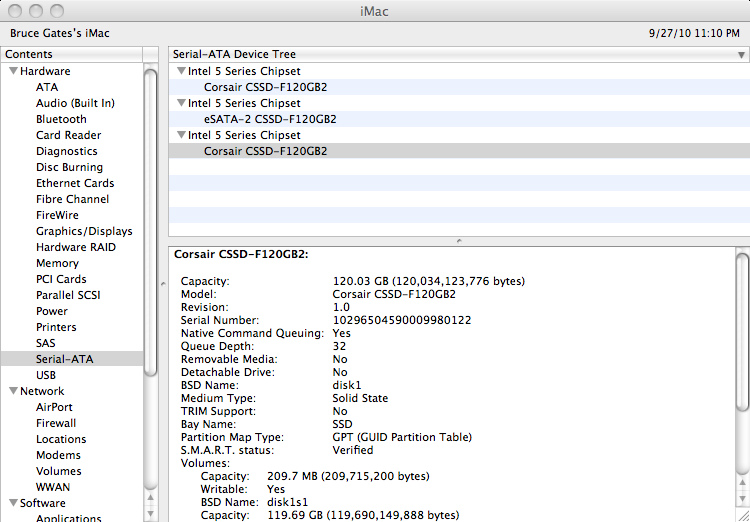Viewport: 750px width, 522px height.
Task: Click the details pane scroll down arrow
Action: pos(742,500)
